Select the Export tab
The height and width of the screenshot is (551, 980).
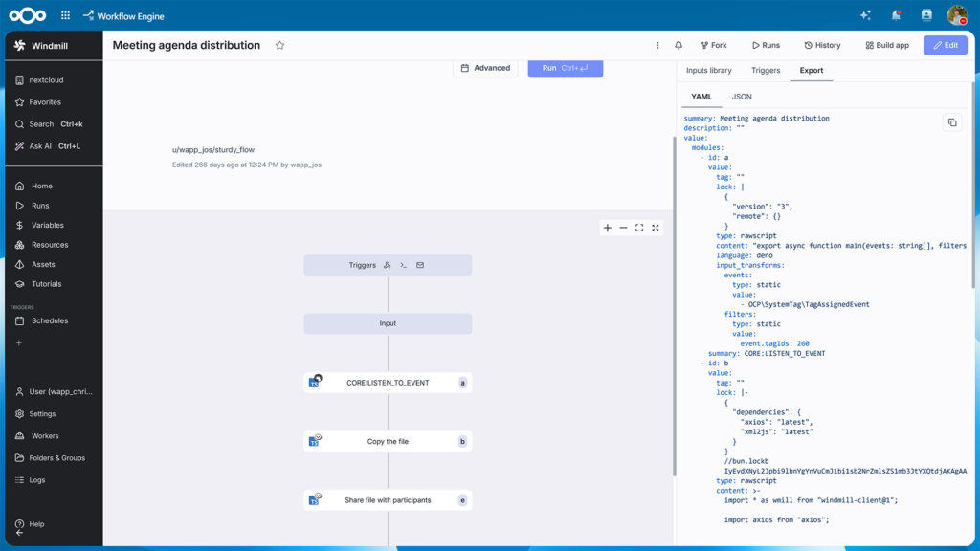point(812,71)
